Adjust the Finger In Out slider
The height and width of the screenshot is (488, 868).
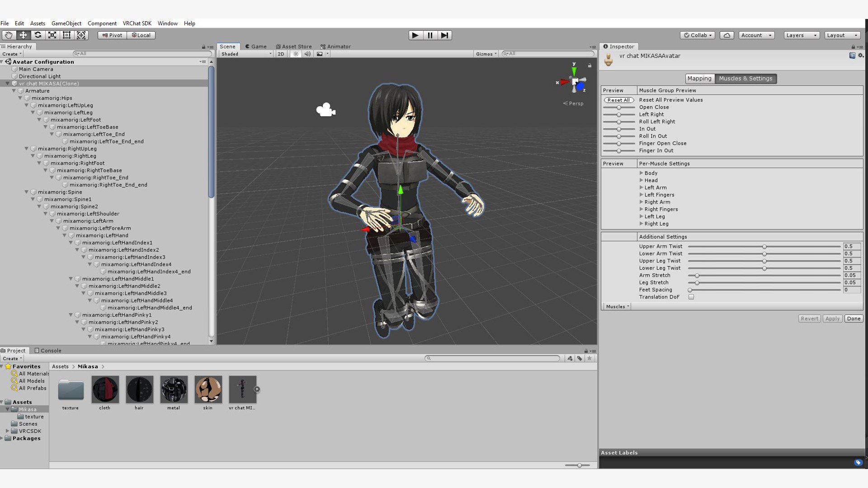pyautogui.click(x=618, y=151)
